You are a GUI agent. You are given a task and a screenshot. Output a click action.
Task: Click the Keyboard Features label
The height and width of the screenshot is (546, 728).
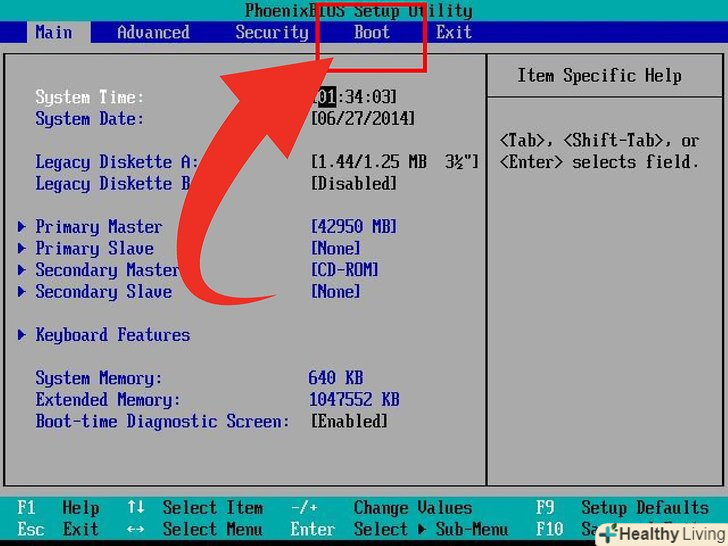(x=113, y=335)
